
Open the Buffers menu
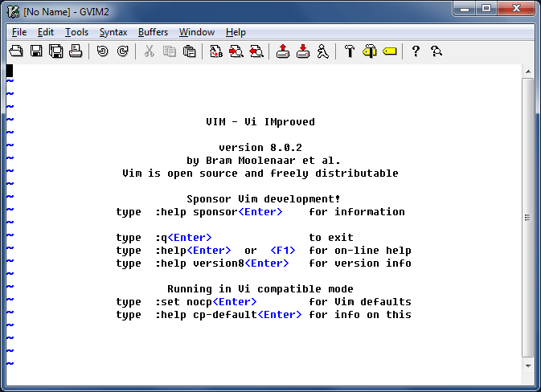153,32
